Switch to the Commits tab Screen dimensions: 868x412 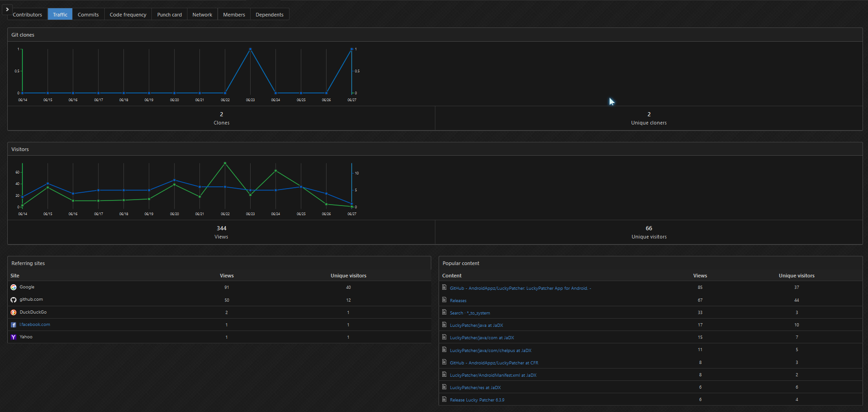pos(88,15)
